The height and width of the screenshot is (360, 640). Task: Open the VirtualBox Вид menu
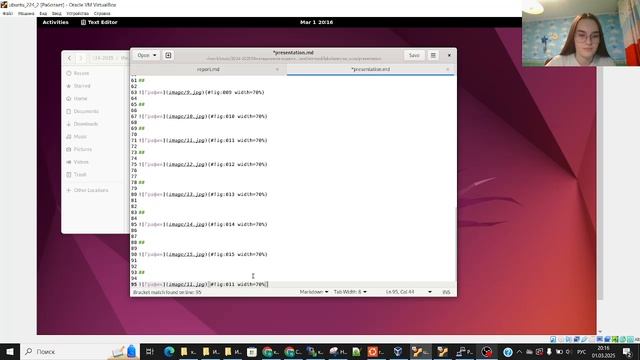click(43, 13)
